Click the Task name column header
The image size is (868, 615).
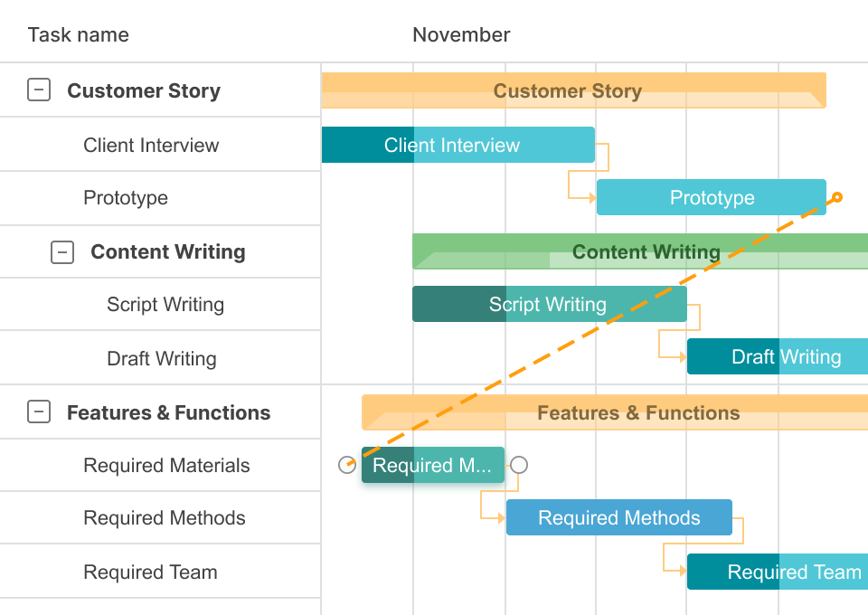coord(79,35)
